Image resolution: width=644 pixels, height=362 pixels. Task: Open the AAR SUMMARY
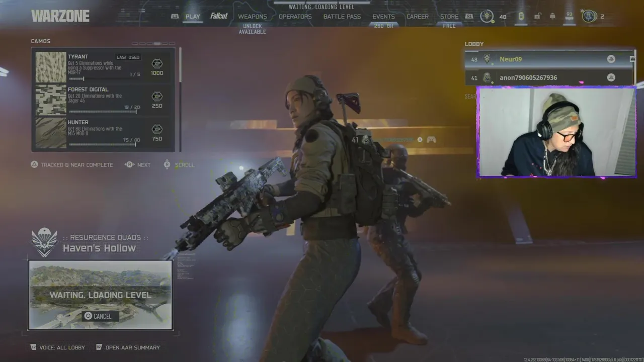click(132, 347)
